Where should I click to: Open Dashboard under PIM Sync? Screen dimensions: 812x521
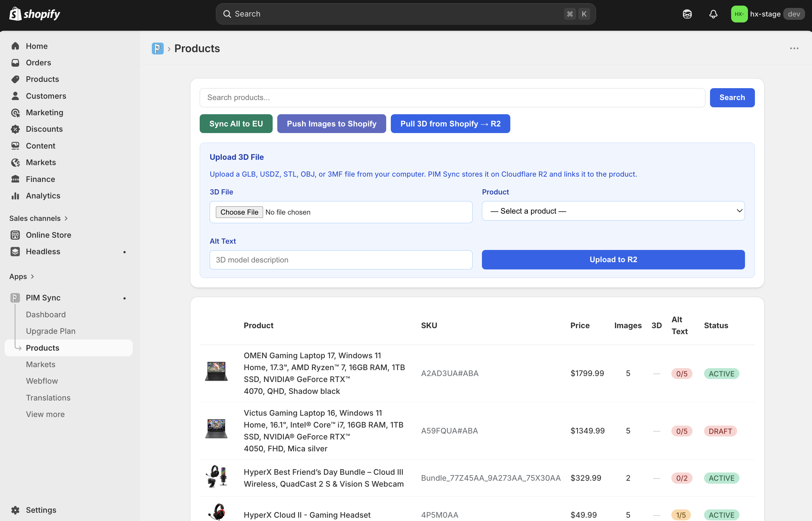click(x=46, y=315)
